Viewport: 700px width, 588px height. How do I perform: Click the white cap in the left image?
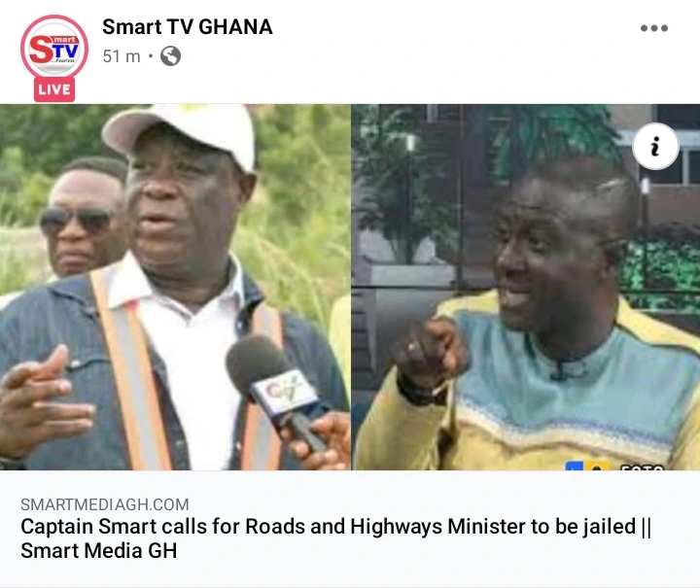181,132
